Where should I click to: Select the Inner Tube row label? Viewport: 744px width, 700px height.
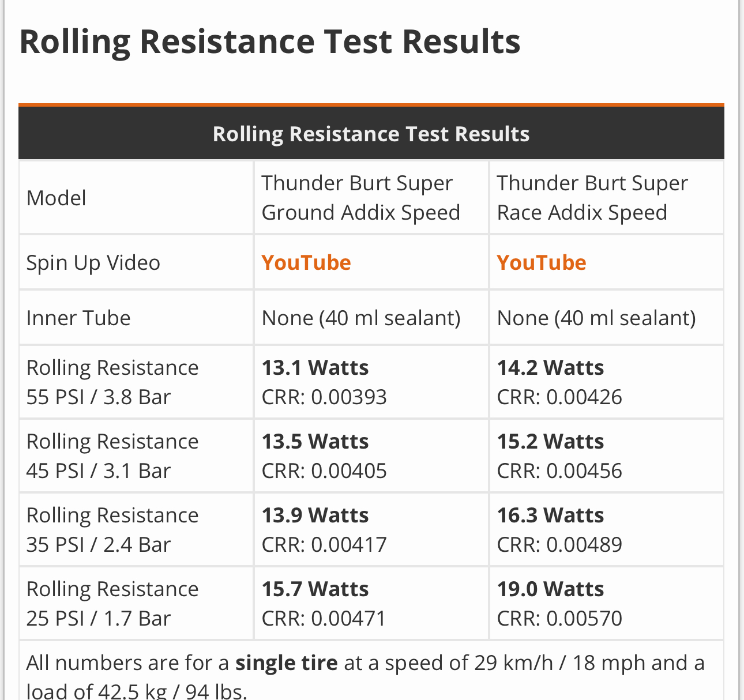tap(78, 318)
